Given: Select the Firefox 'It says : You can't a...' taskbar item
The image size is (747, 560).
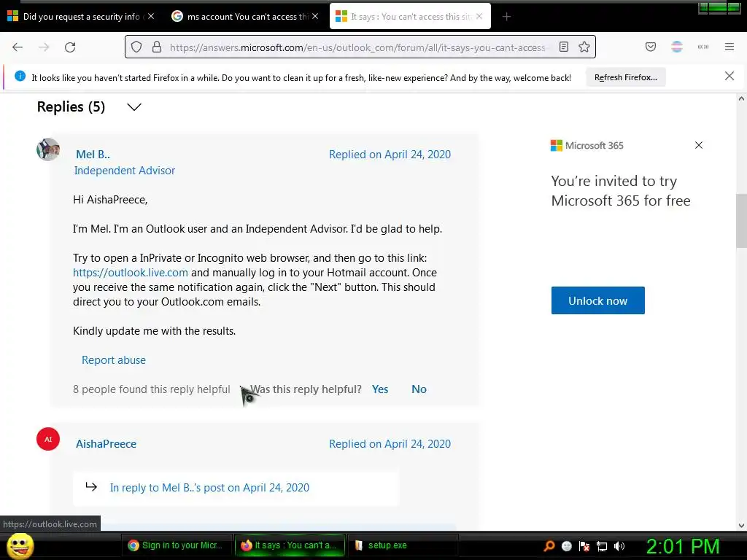Looking at the screenshot, I should [x=290, y=545].
